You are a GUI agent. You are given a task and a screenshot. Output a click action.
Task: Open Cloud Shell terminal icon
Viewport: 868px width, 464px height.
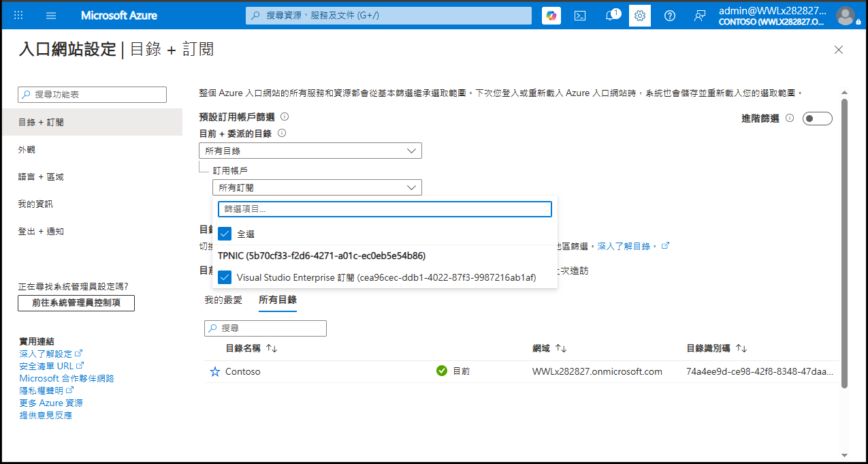(x=580, y=16)
